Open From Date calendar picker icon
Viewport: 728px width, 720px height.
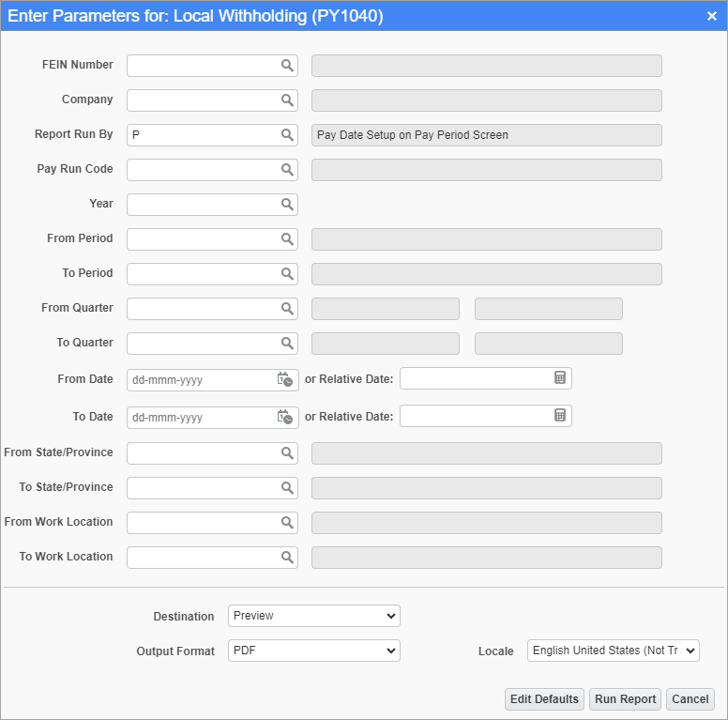click(x=284, y=379)
